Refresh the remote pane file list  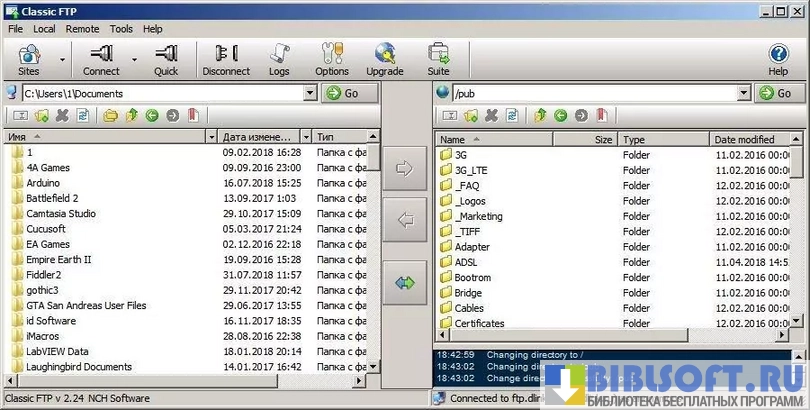(512, 115)
